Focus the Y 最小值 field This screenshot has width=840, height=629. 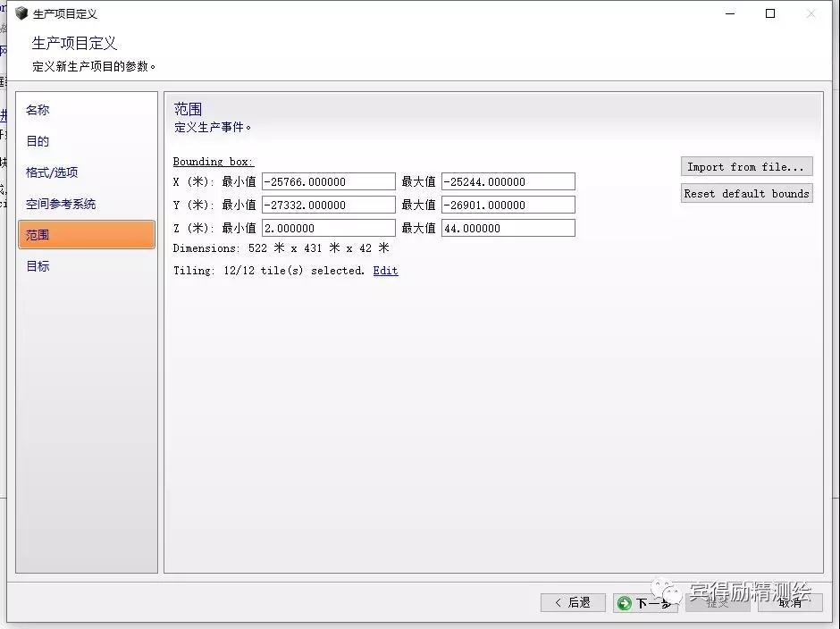[328, 205]
